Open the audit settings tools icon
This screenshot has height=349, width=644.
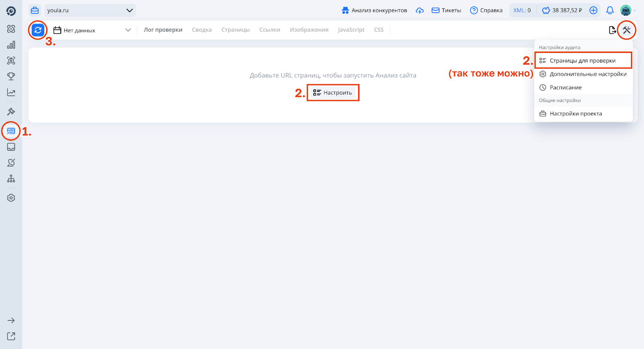tap(626, 30)
